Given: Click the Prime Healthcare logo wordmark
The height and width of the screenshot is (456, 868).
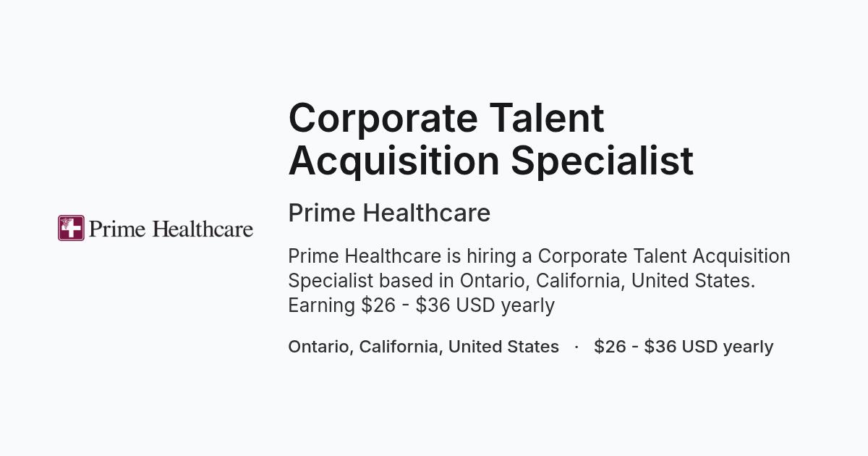Looking at the screenshot, I should [171, 229].
